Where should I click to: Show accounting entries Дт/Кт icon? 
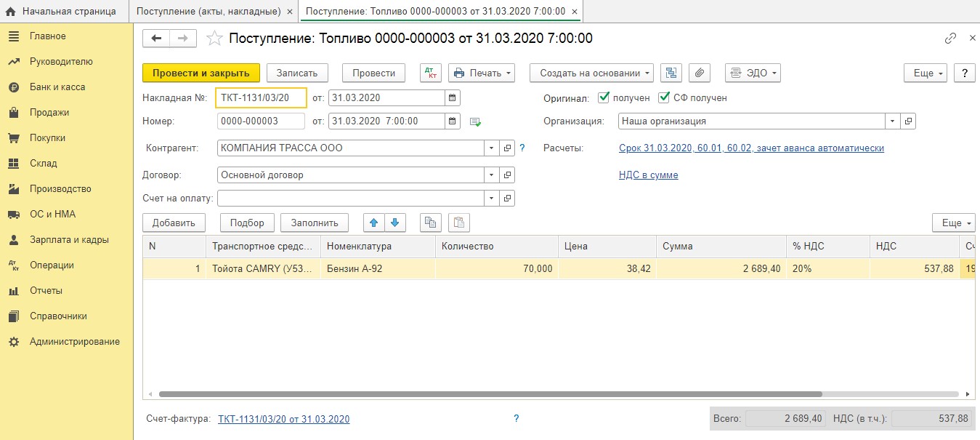point(431,73)
